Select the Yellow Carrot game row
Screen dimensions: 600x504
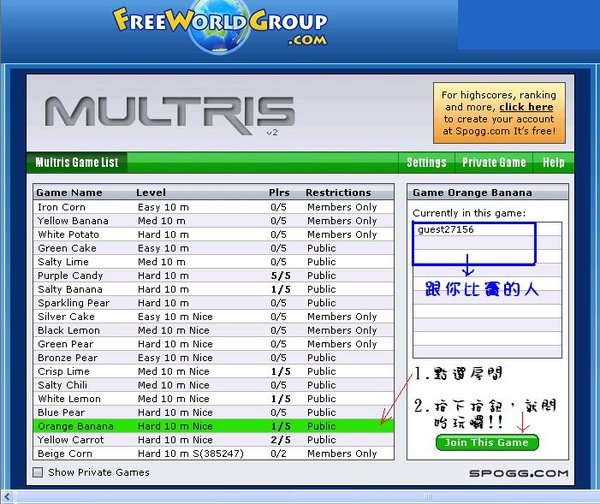[x=214, y=440]
